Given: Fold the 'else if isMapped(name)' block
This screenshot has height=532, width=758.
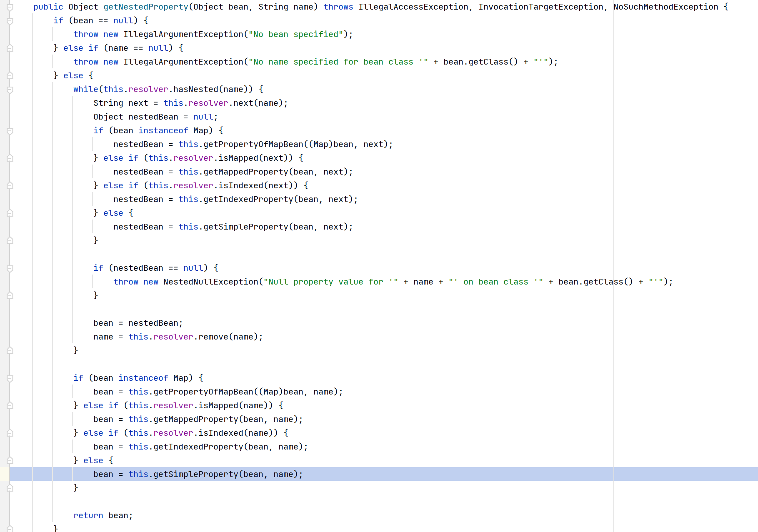Looking at the screenshot, I should (x=10, y=406).
